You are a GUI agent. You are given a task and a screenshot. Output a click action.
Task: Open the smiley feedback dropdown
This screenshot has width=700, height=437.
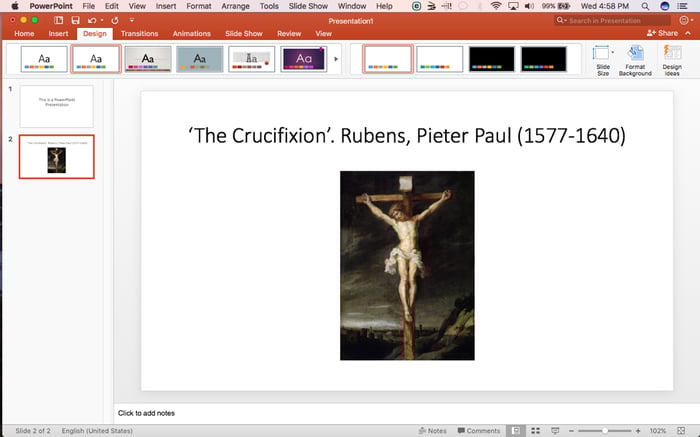tap(686, 21)
